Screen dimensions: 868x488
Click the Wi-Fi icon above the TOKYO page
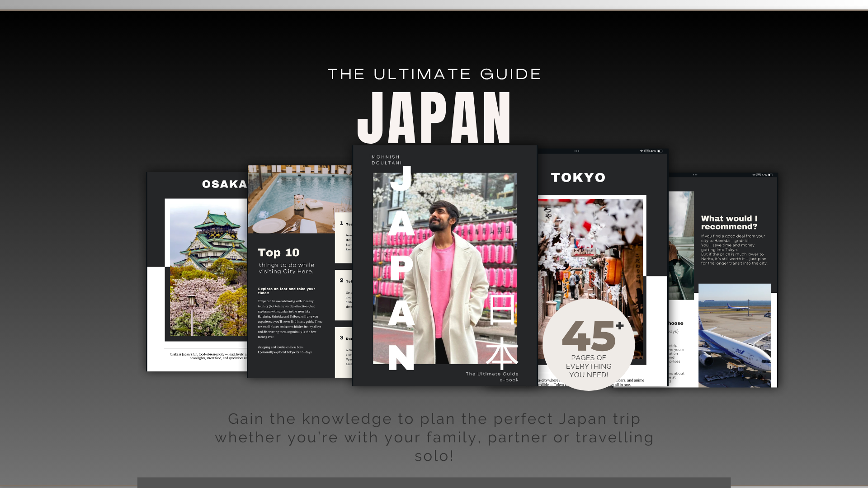(x=641, y=151)
